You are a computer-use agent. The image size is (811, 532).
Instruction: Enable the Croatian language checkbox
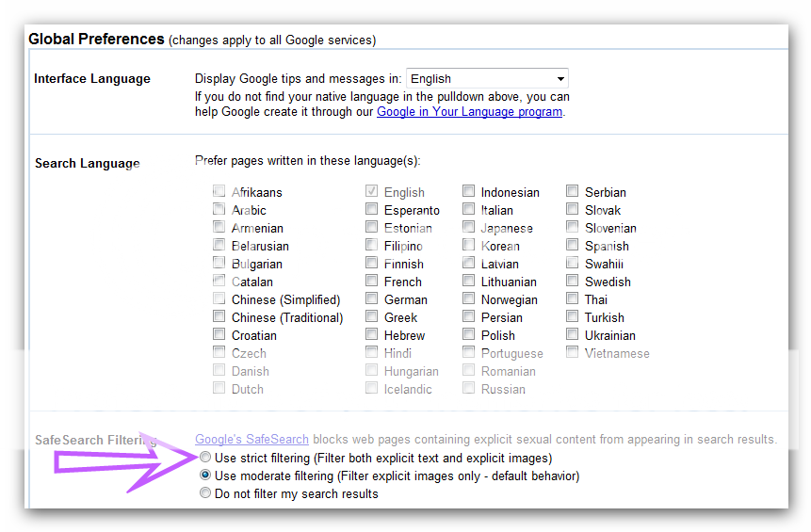[219, 335]
